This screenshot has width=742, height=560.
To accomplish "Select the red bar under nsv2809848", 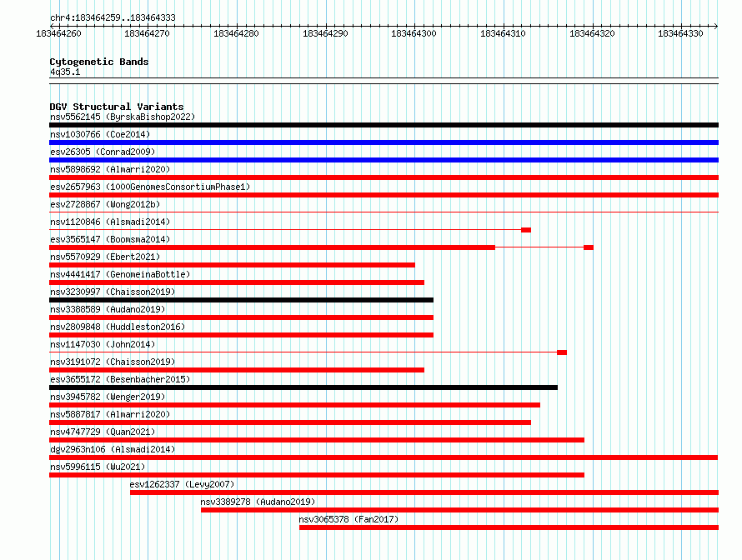I will coord(241,335).
